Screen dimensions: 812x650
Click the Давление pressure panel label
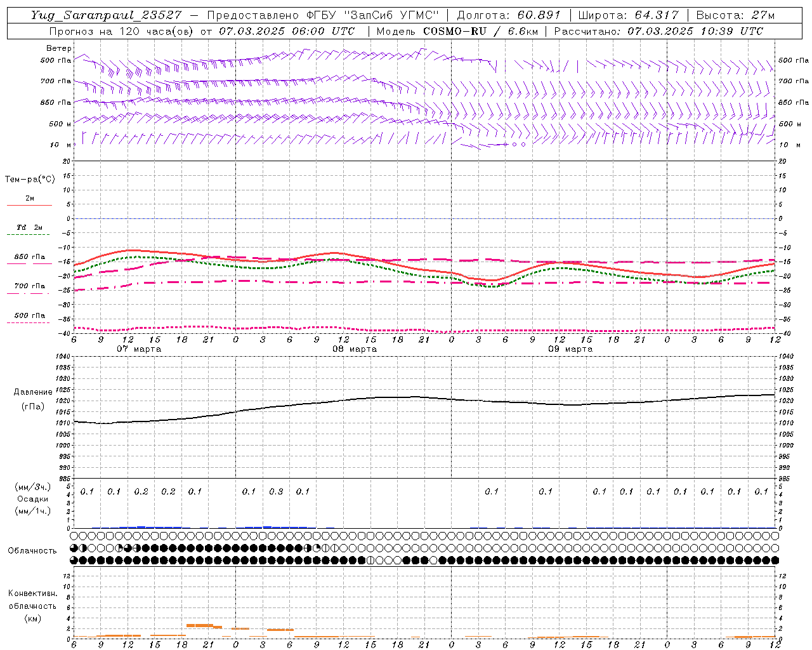coord(32,392)
